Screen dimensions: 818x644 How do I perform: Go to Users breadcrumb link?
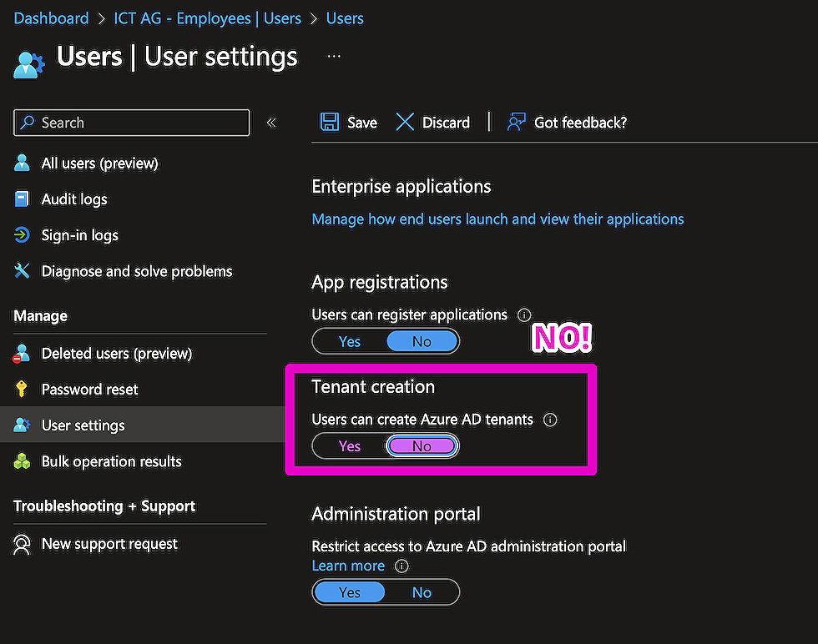(x=345, y=18)
